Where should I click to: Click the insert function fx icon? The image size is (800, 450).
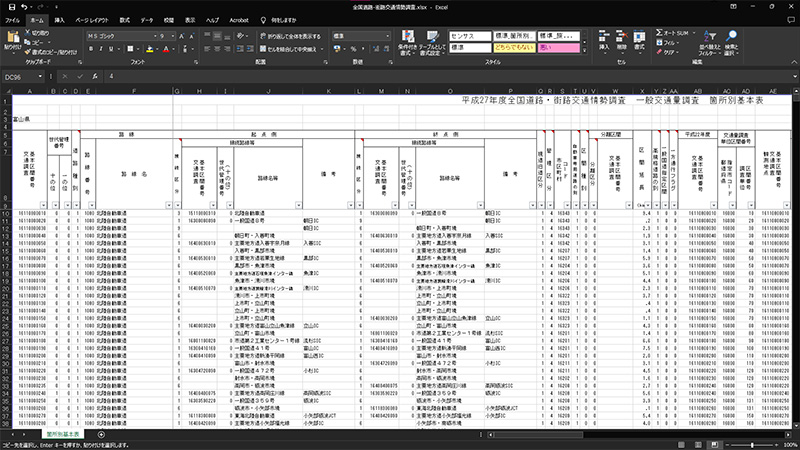point(97,76)
